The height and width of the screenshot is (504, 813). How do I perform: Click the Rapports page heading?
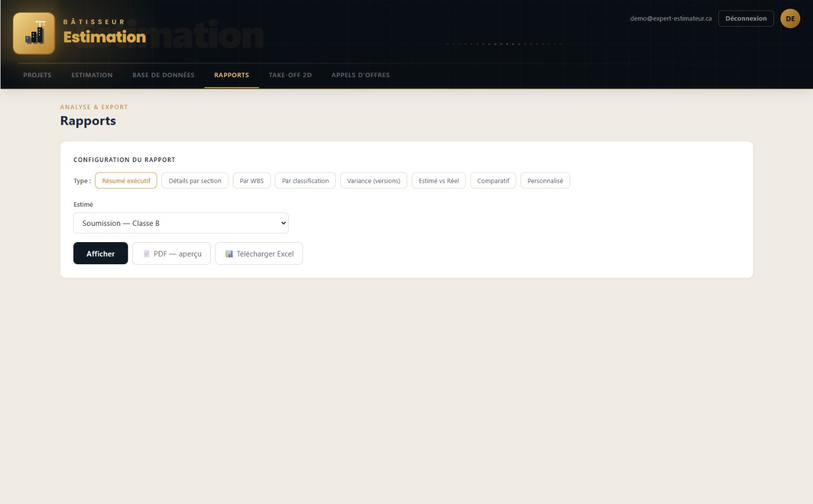pos(88,121)
